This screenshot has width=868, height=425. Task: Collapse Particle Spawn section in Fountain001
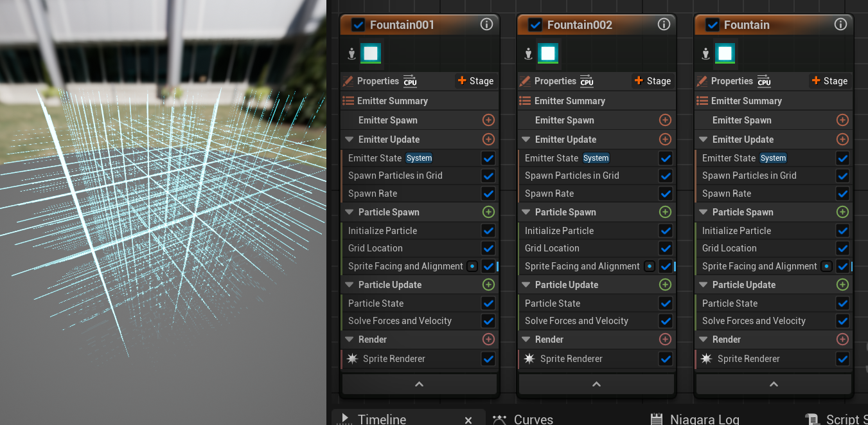point(350,212)
